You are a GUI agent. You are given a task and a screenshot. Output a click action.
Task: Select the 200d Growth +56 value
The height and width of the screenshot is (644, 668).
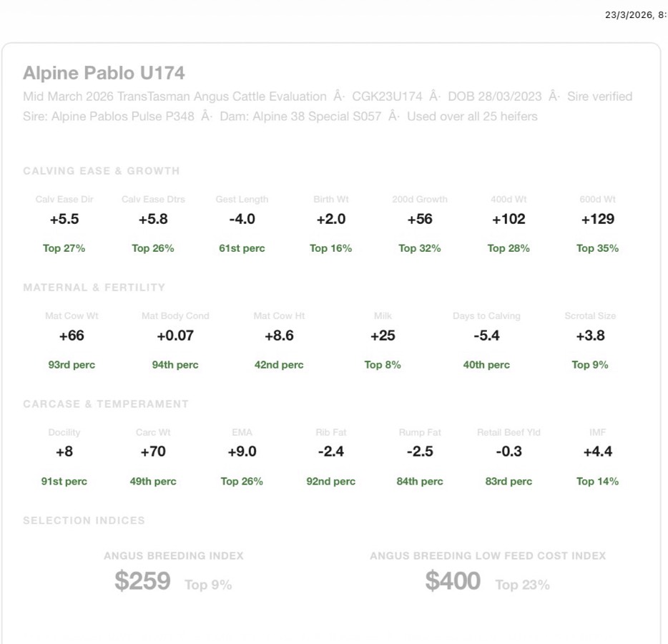tap(420, 219)
